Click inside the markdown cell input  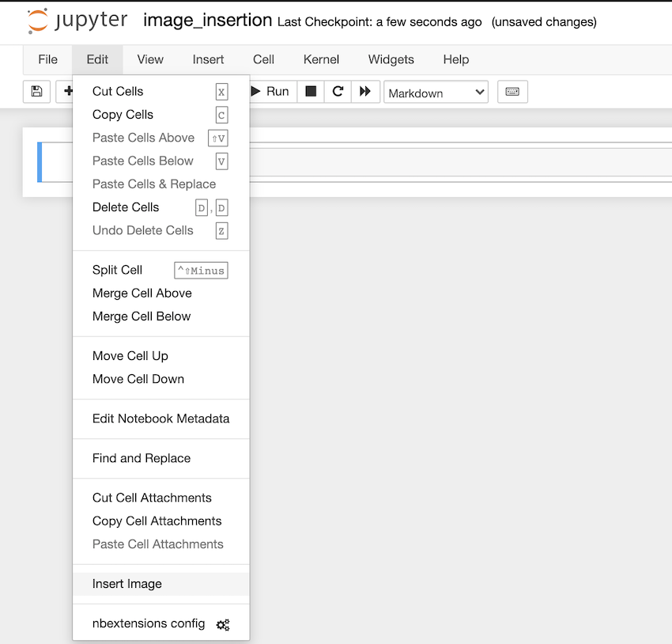pyautogui.click(x=460, y=162)
